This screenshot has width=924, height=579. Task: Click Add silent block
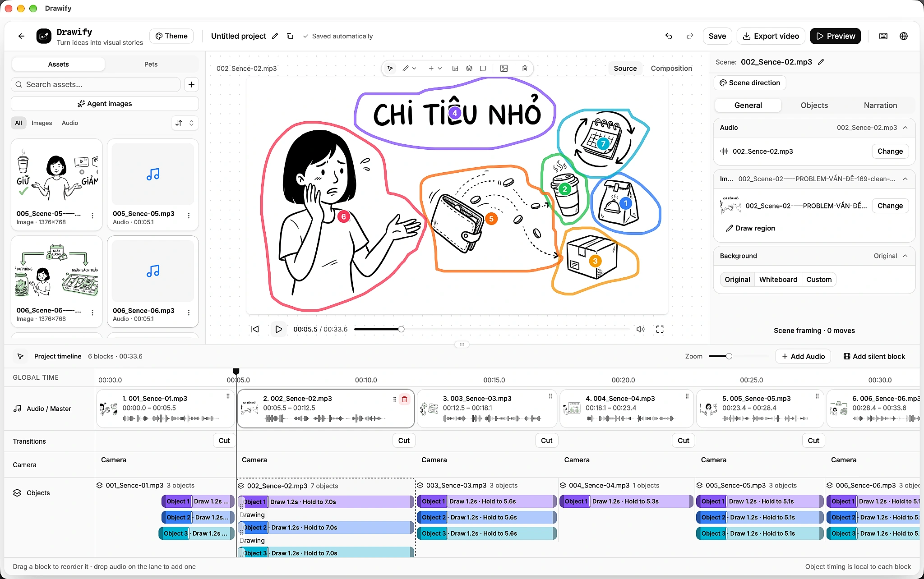click(x=874, y=356)
